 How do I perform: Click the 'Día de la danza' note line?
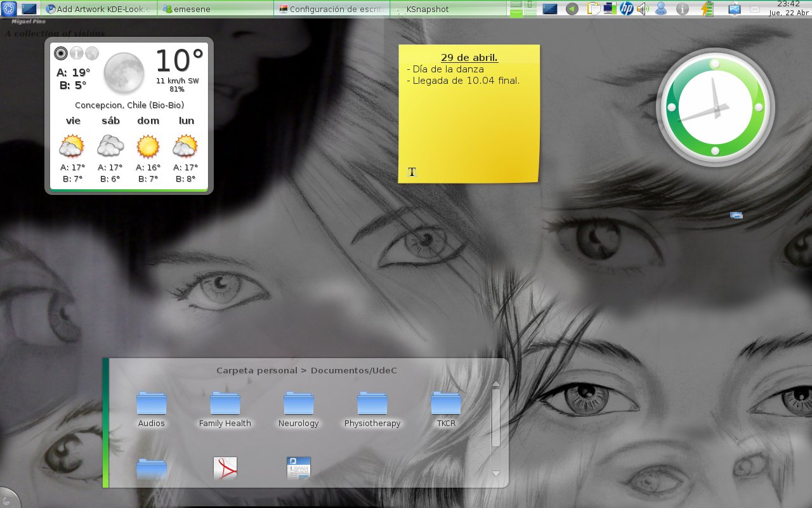(445, 69)
